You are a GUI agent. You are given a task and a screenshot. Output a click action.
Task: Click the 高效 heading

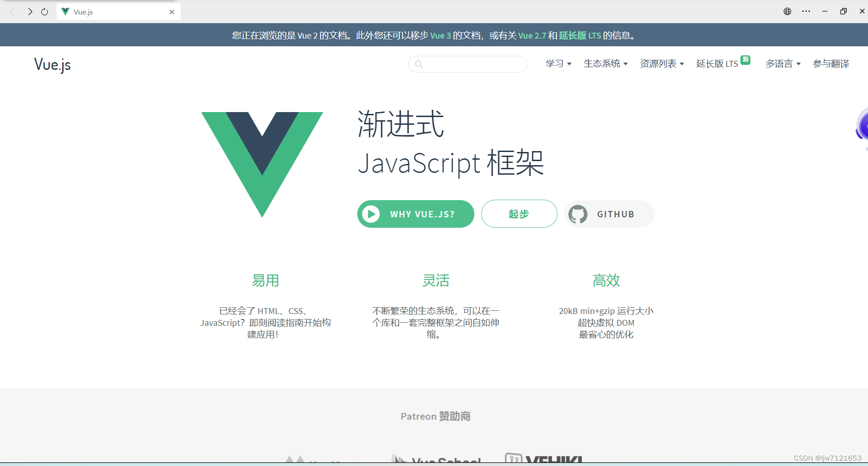pyautogui.click(x=606, y=280)
